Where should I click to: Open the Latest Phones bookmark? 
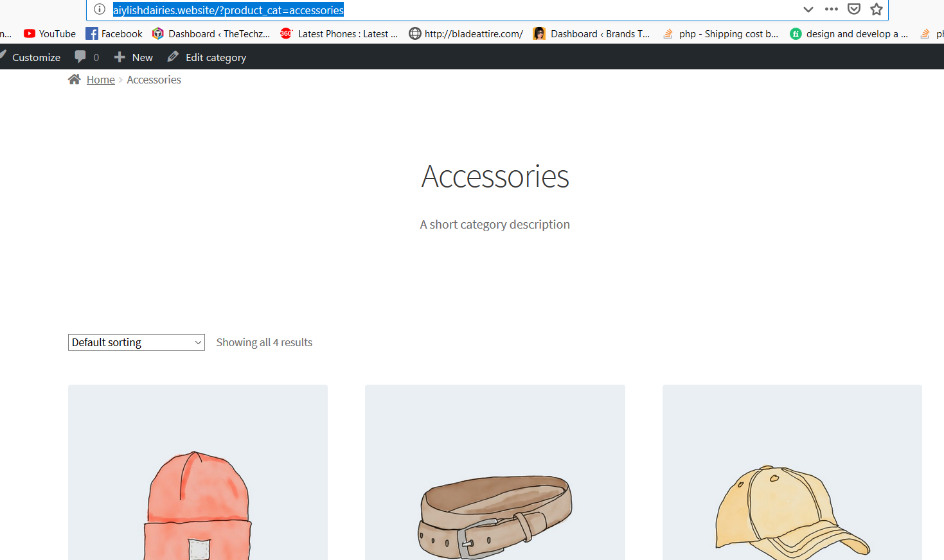click(339, 34)
